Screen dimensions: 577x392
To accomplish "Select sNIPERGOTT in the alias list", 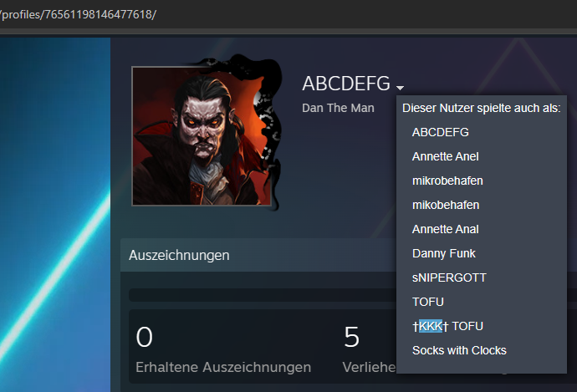I will 449,277.
